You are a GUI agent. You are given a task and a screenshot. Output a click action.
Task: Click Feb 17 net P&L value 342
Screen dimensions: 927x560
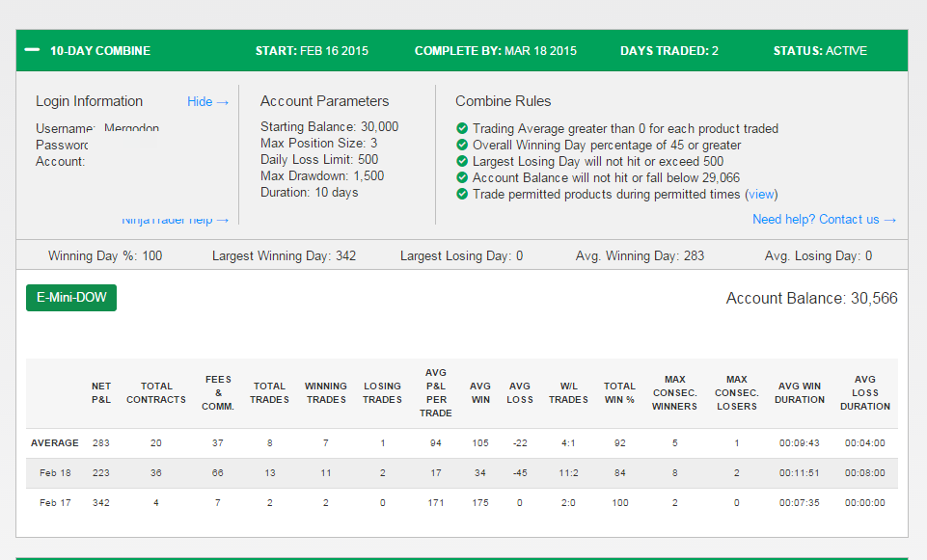coord(101,503)
